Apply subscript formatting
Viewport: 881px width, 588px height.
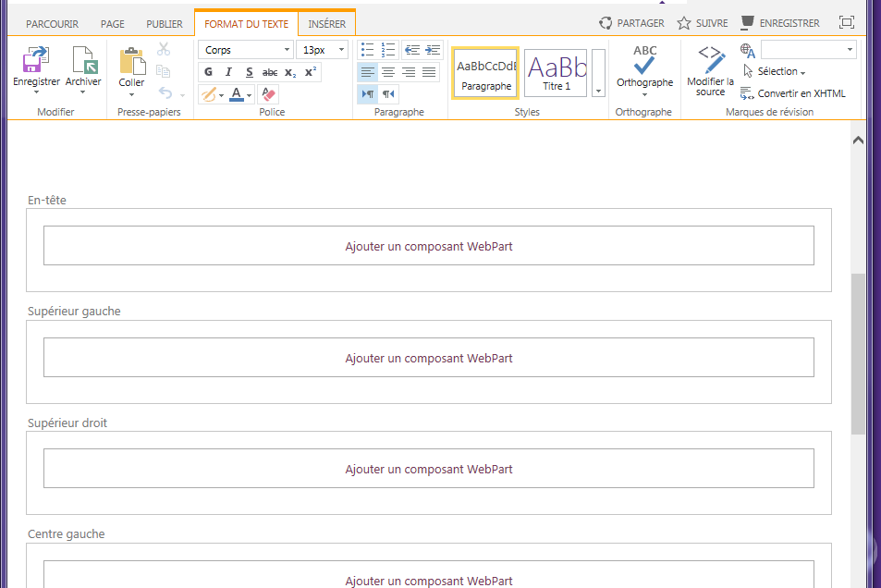tap(290, 72)
